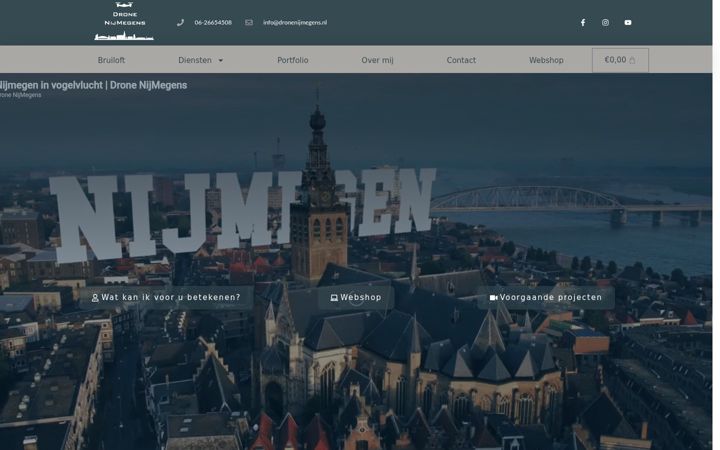The image size is (720, 450).
Task: Open Over mij page
Action: [377, 60]
